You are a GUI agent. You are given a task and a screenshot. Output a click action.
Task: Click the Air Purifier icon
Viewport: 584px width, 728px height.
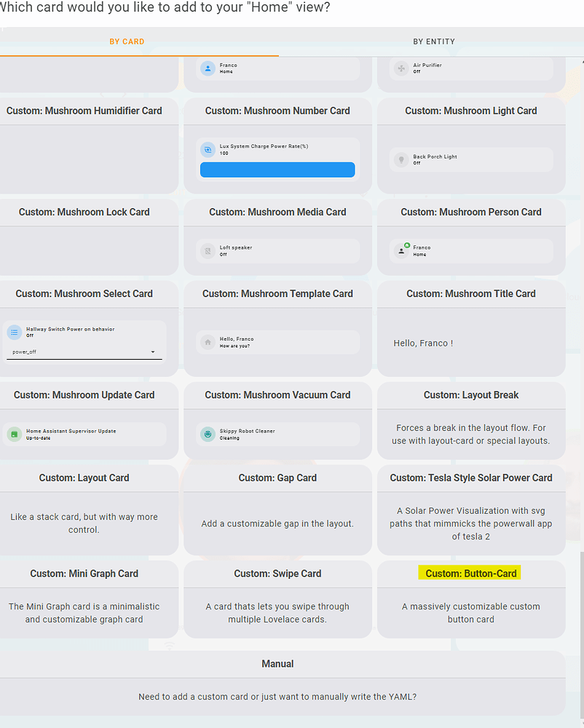402,68
